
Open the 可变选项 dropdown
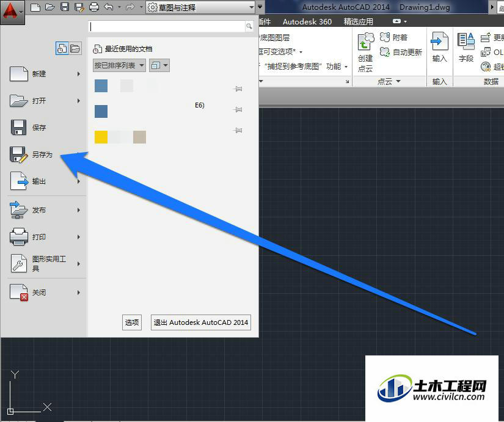pyautogui.click(x=301, y=52)
